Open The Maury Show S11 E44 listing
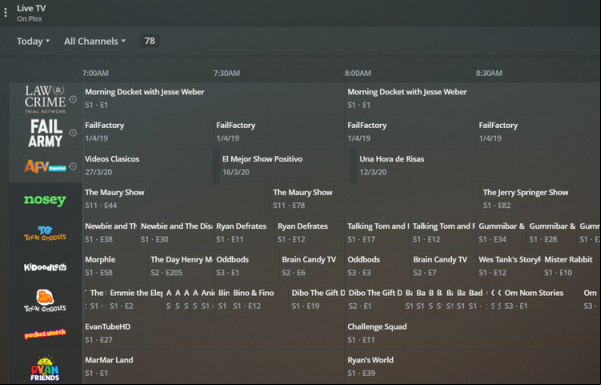Image resolution: width=601 pixels, height=385 pixels. pos(176,199)
